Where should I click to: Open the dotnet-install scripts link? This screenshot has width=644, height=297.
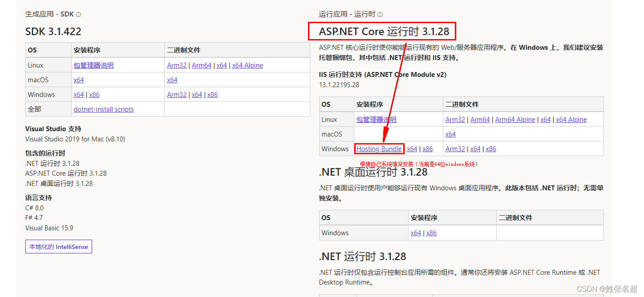coord(104,109)
